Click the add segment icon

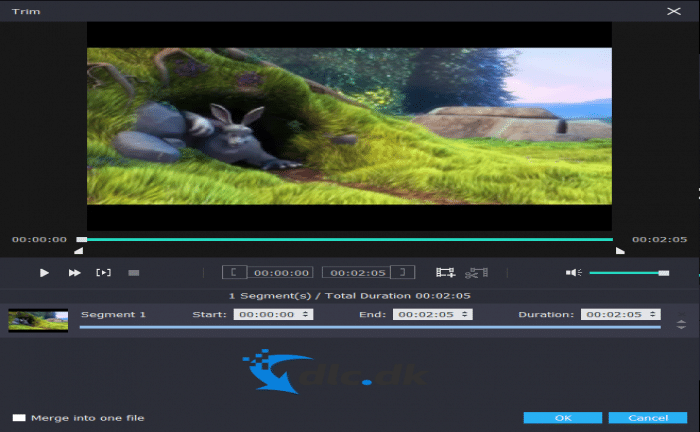point(445,272)
